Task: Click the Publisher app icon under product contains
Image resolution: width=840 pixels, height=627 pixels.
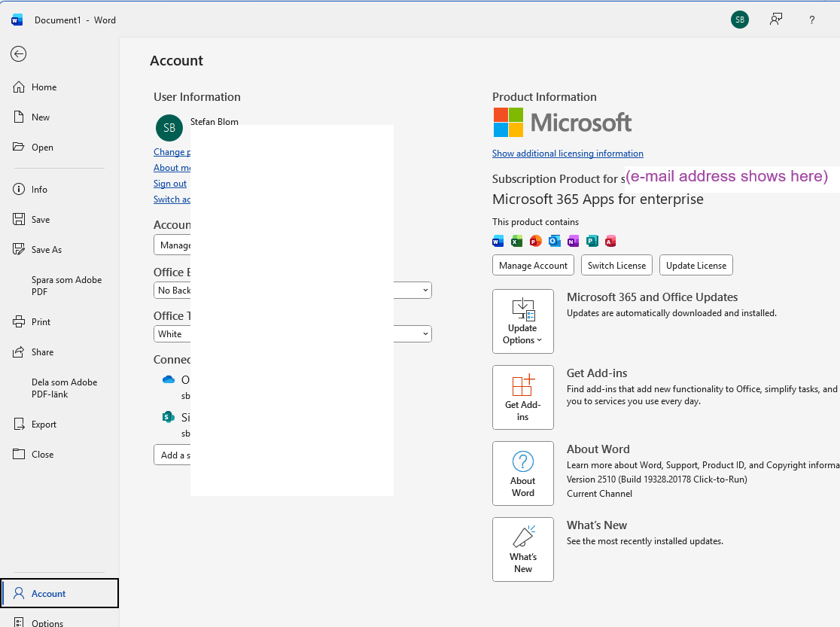Action: (592, 241)
